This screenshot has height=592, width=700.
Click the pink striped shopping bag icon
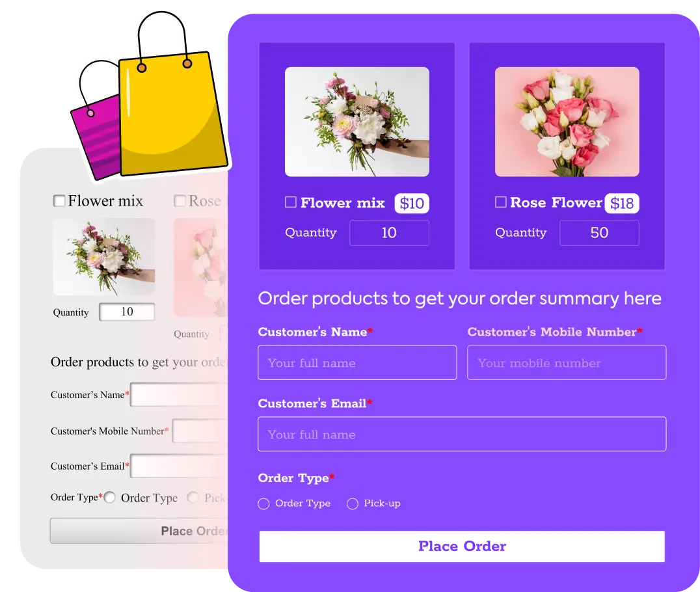tap(97, 134)
